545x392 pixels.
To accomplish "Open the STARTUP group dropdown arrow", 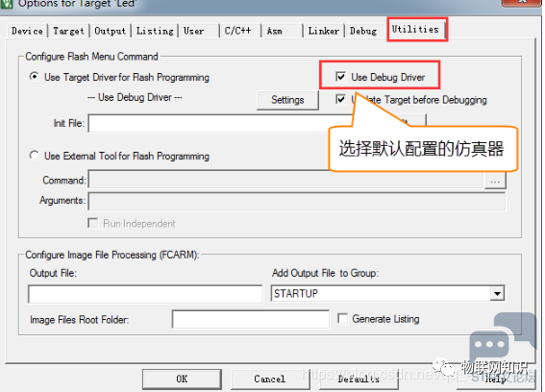I will click(497, 294).
